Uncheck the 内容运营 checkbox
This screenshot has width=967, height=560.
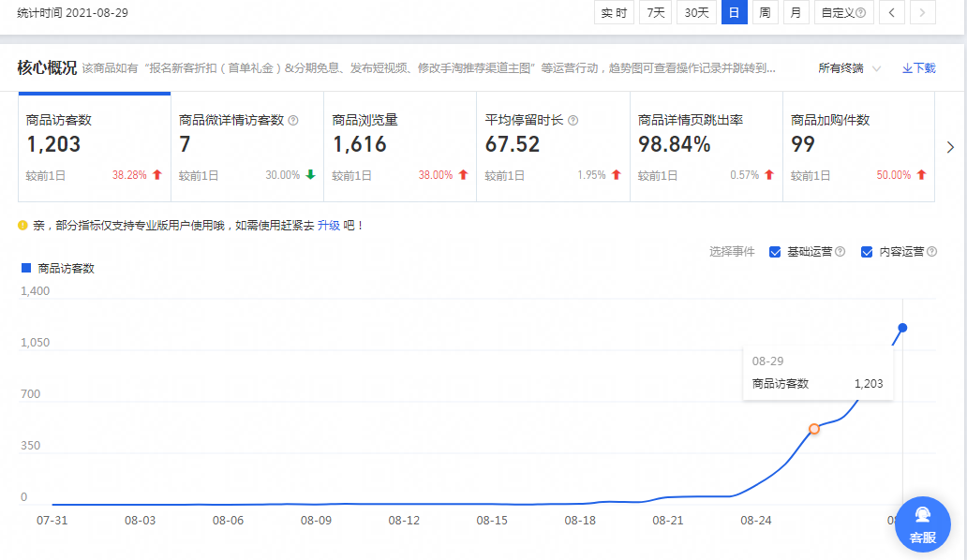pos(866,251)
